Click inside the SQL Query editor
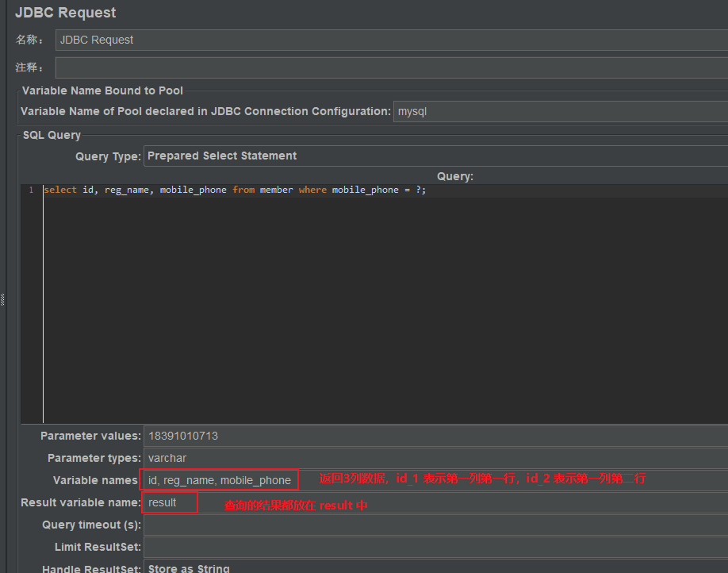 317,278
